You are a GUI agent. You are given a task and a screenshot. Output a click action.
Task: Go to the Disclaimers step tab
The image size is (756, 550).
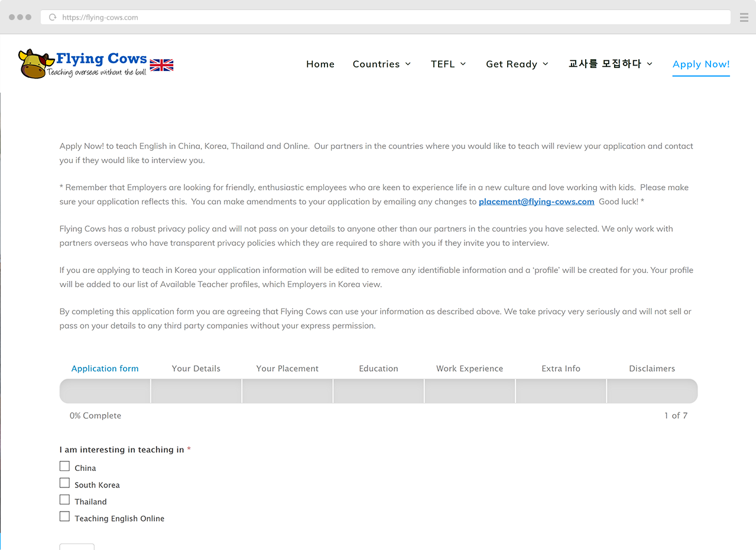coord(652,369)
